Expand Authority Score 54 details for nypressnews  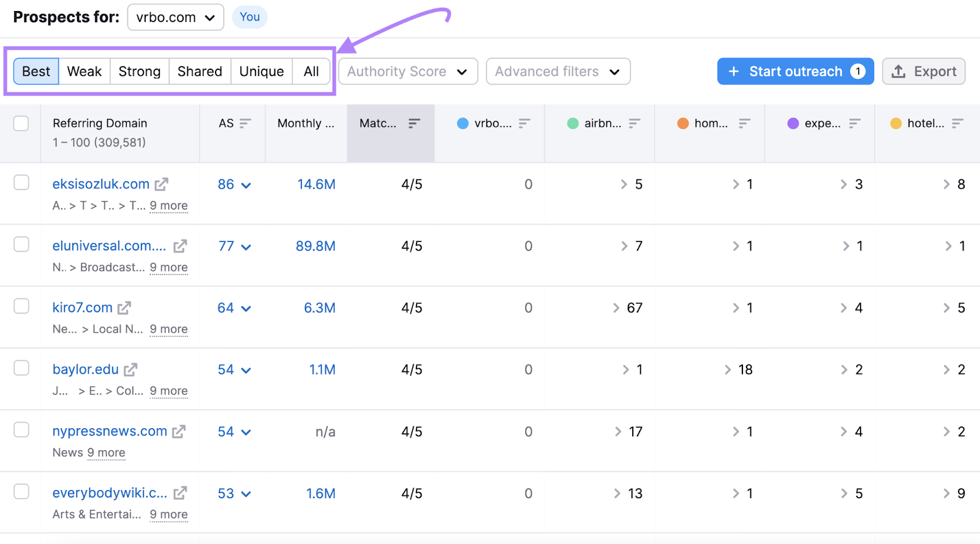[246, 433]
